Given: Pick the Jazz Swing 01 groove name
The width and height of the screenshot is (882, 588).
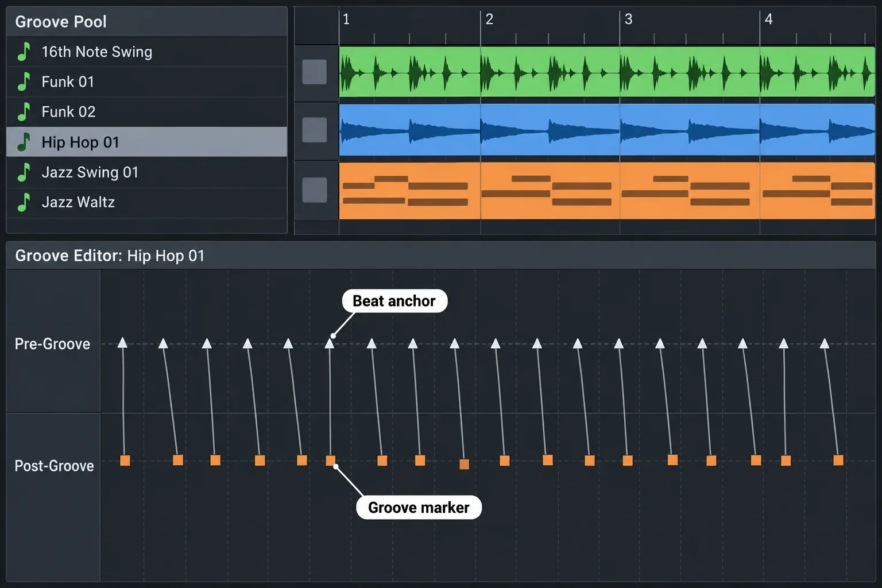Looking at the screenshot, I should click(90, 172).
